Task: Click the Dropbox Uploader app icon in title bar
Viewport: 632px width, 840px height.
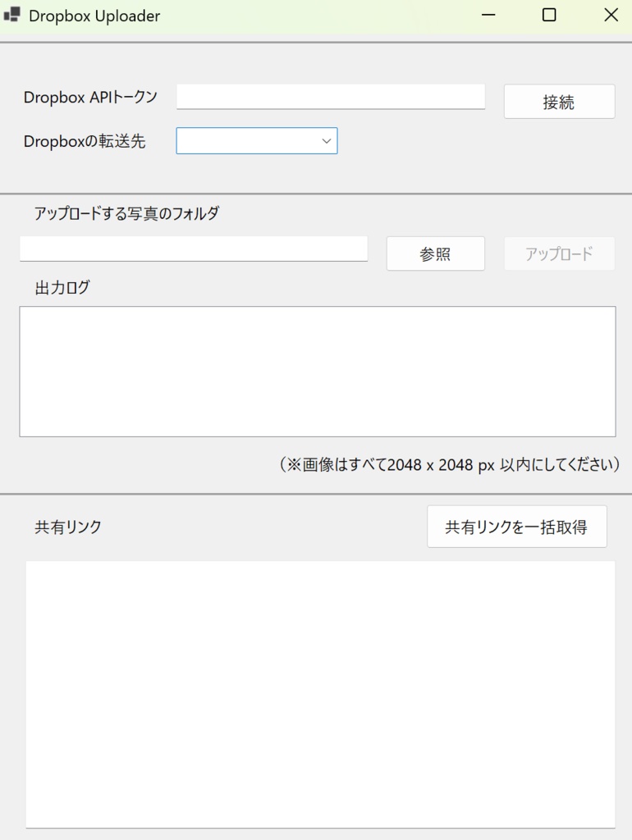Action: (x=14, y=15)
